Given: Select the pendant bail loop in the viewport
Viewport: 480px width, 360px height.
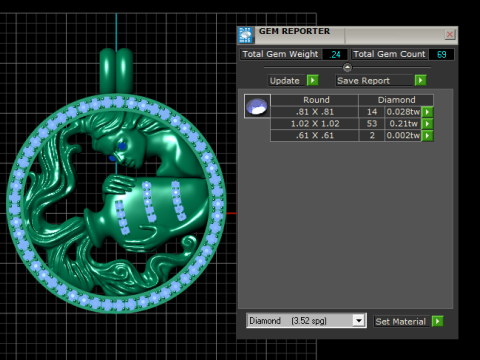Looking at the screenshot, I should [116, 71].
